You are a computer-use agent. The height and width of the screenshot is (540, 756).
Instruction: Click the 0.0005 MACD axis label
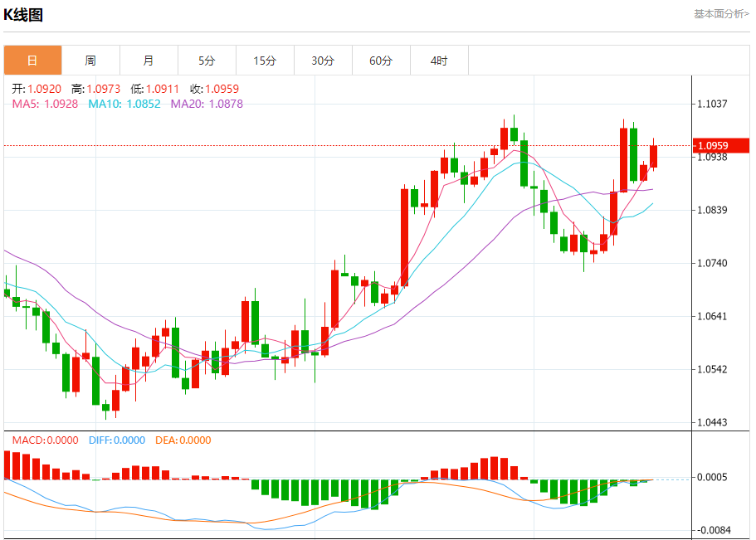tap(713, 477)
